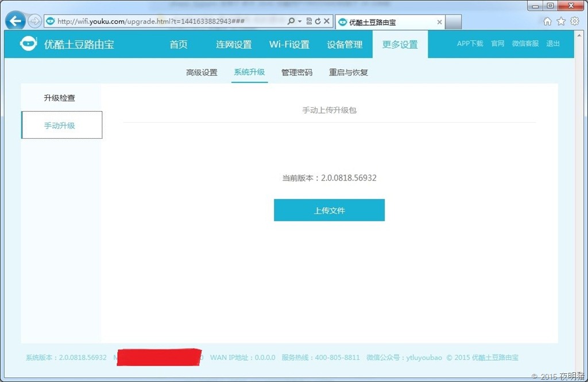Open the favorites star icon
Image resolution: width=588 pixels, height=382 pixels.
561,21
